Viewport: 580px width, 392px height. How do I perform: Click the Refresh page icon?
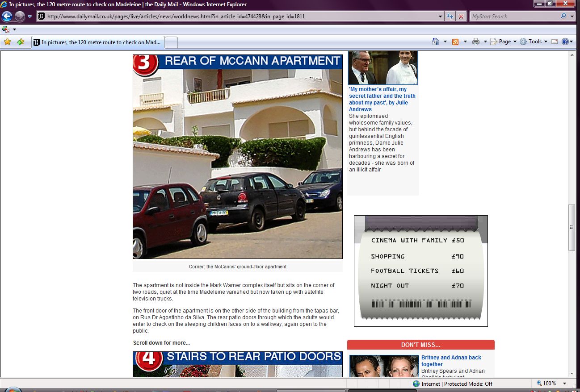(450, 17)
